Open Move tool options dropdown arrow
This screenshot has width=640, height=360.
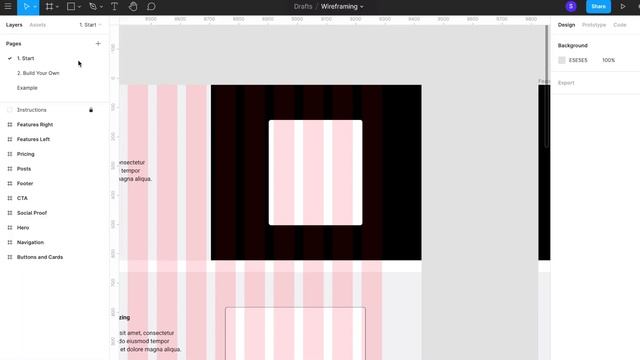[x=35, y=7]
